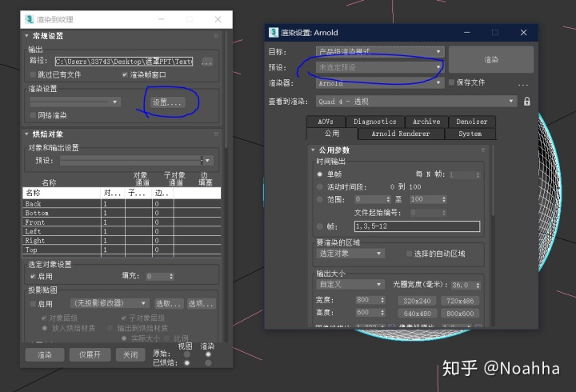Select the 范围 radio button
Screen dimensions: 576x392
[319, 199]
